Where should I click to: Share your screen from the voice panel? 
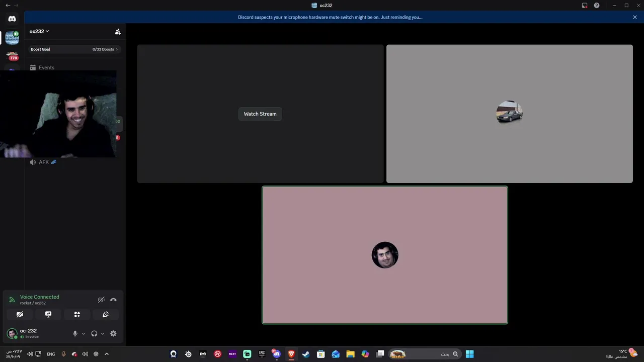[48, 314]
